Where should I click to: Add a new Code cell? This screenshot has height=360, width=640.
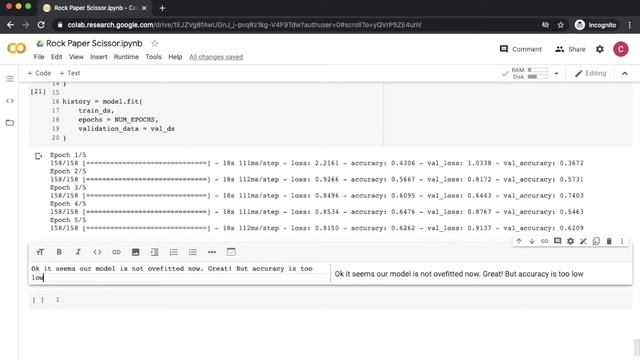pos(39,73)
